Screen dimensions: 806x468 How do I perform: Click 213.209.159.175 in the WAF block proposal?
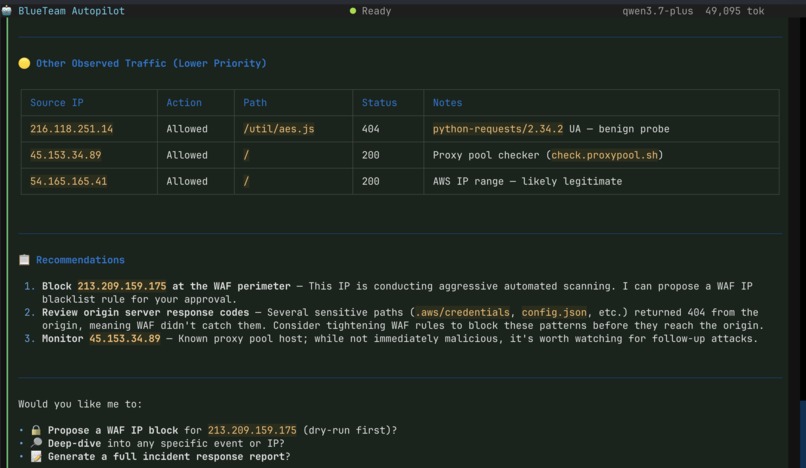point(252,430)
